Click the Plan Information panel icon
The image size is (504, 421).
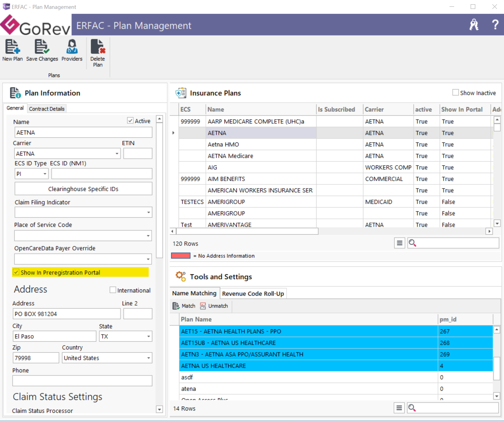coord(15,93)
